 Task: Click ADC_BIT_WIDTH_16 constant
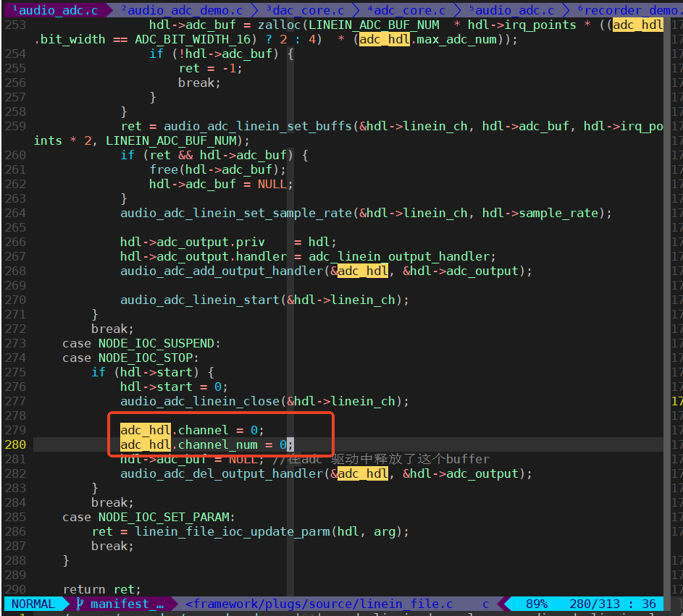[x=193, y=39]
